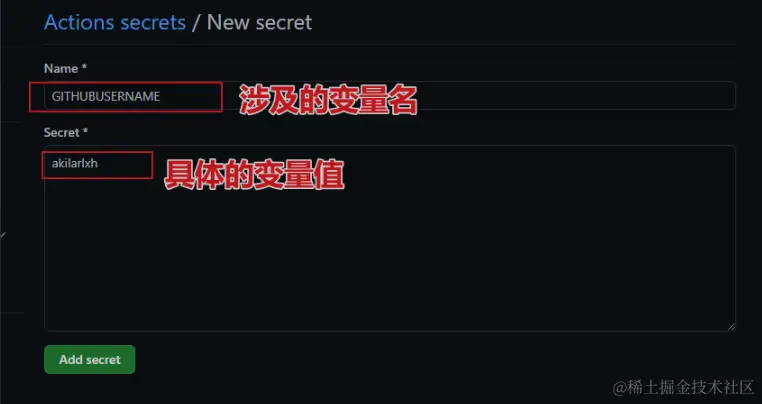The width and height of the screenshot is (762, 404).
Task: Click the red 涉及的变量名 annotation
Action: pyautogui.click(x=328, y=101)
